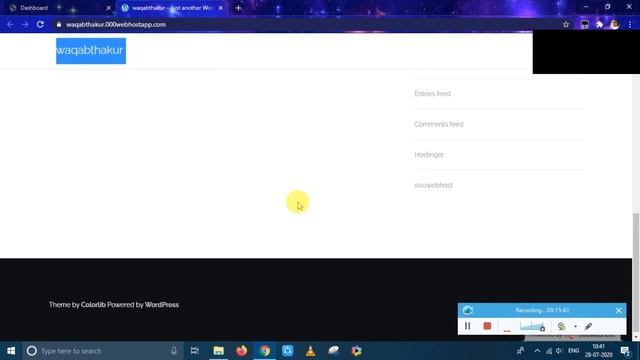Expand the recorder webcam options arrow

[576, 327]
